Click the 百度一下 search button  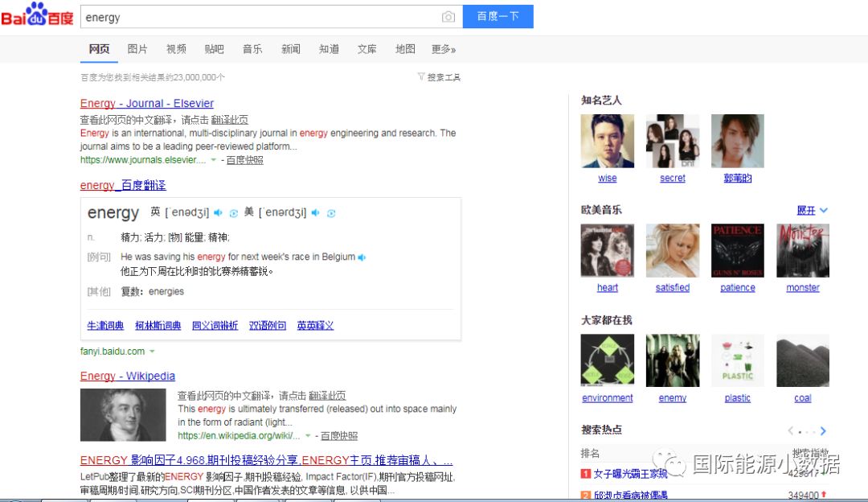point(498,17)
